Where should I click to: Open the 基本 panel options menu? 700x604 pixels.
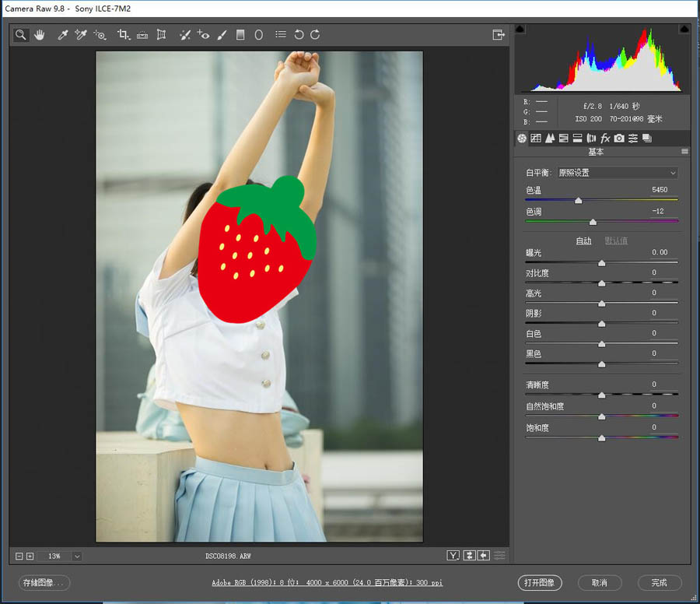click(684, 152)
